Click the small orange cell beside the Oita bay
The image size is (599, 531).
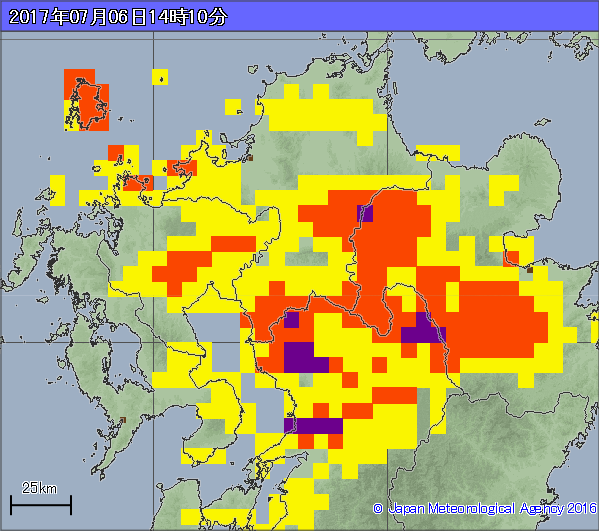(x=512, y=259)
